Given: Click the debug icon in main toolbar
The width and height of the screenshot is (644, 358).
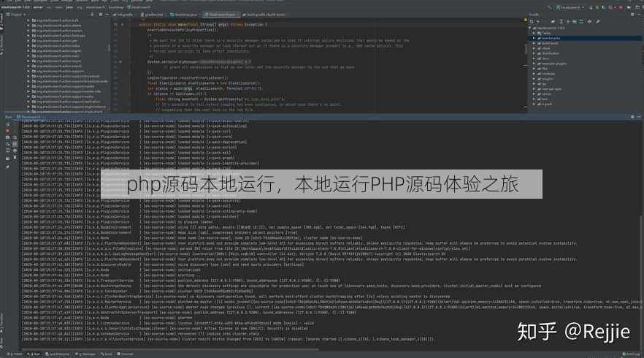Looking at the screenshot, I should tap(597, 7).
